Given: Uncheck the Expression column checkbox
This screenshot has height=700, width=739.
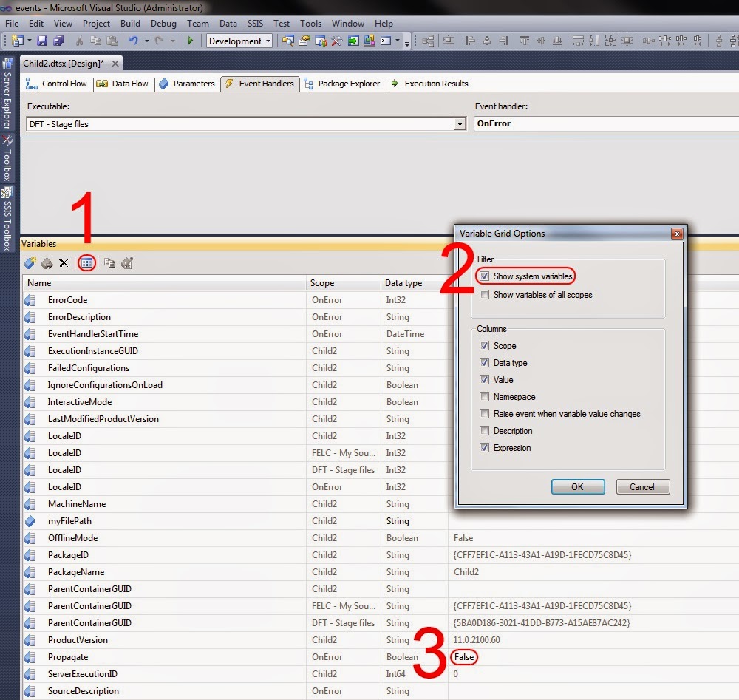Looking at the screenshot, I should click(485, 448).
